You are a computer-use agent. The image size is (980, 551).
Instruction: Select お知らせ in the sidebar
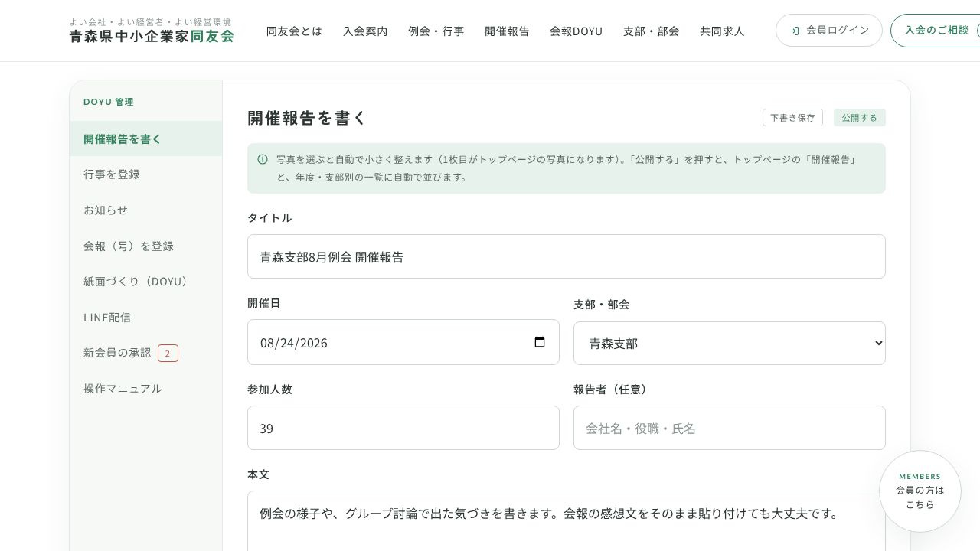(146, 210)
